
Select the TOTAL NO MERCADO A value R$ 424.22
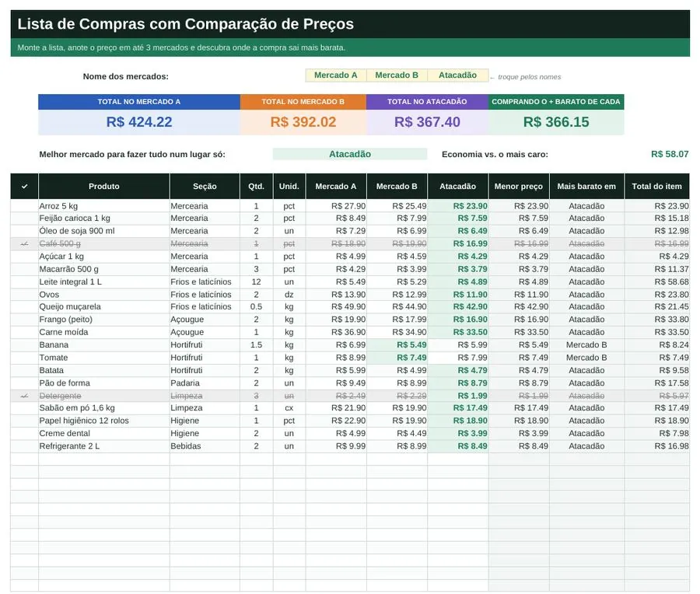(x=139, y=122)
